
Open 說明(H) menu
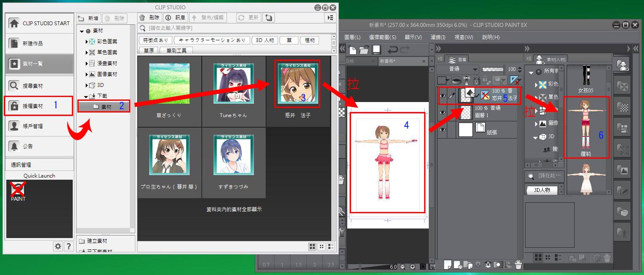[491, 37]
